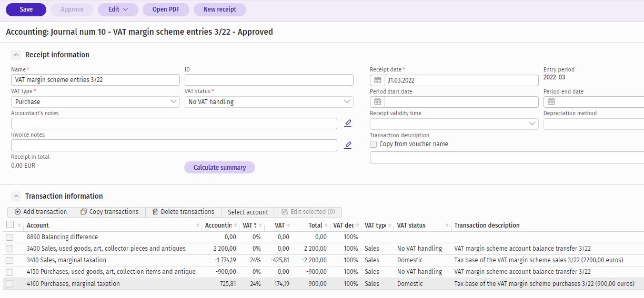The width and height of the screenshot is (644, 298).
Task: Click the edit pencil beside Invoice notes
Action: (348, 145)
